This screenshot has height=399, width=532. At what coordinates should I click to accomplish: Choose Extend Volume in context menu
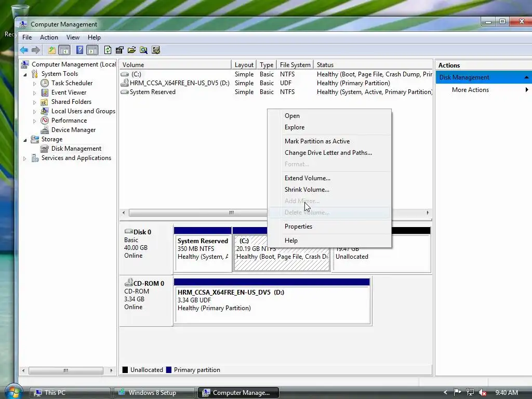[x=329, y=178]
